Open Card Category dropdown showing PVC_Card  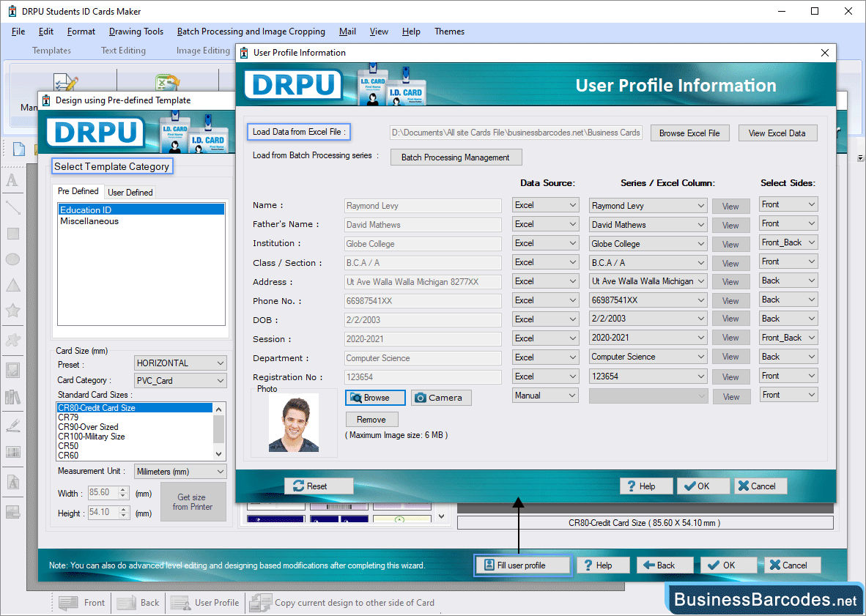point(180,380)
